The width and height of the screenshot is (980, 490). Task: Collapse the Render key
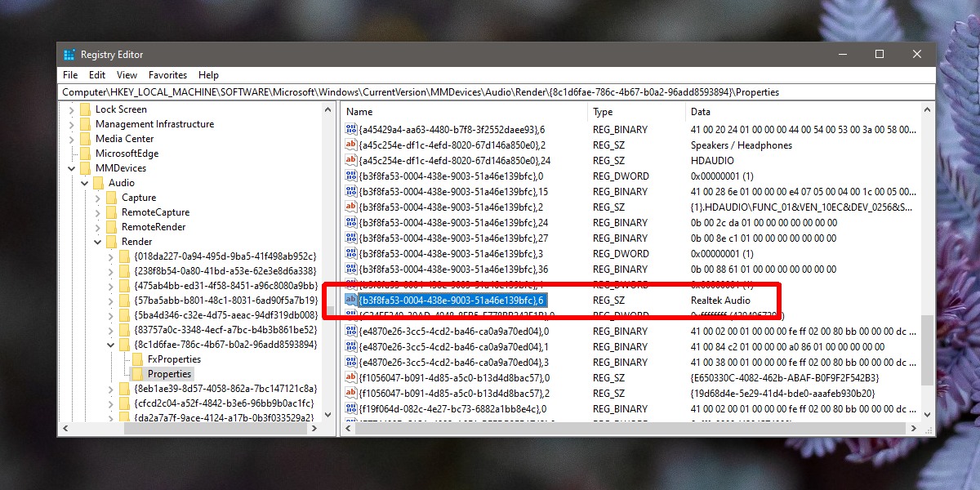[x=98, y=242]
